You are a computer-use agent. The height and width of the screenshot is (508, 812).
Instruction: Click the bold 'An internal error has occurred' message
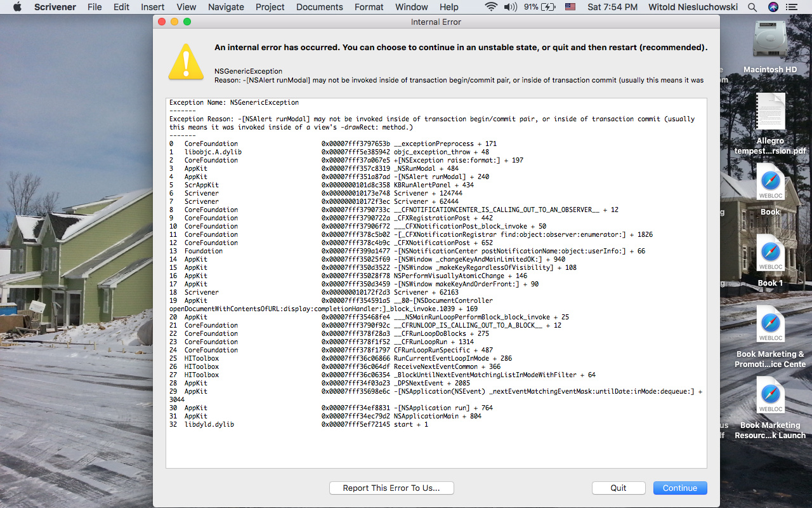click(461, 48)
